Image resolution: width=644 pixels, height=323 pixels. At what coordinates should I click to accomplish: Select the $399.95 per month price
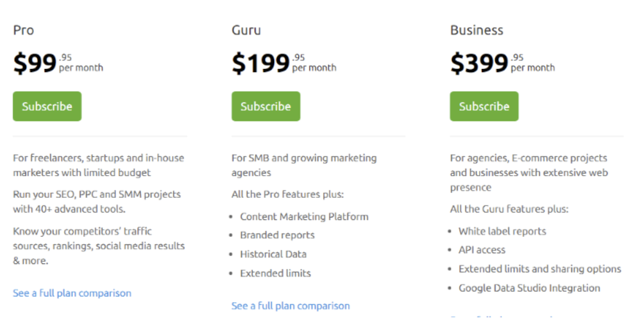click(x=502, y=63)
